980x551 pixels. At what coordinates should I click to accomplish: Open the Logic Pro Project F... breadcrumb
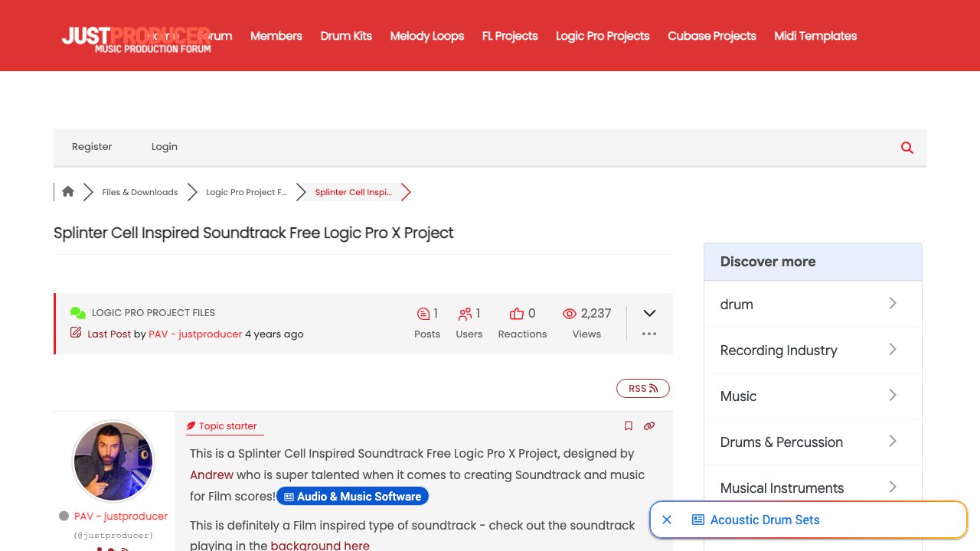coord(247,192)
